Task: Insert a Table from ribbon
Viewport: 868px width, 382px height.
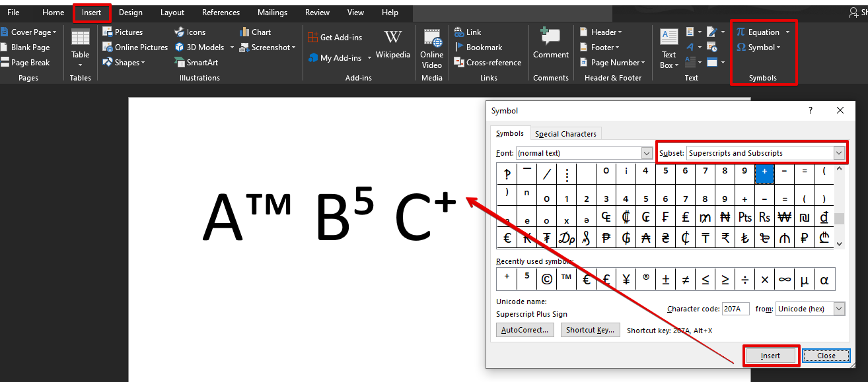Action: coord(81,46)
